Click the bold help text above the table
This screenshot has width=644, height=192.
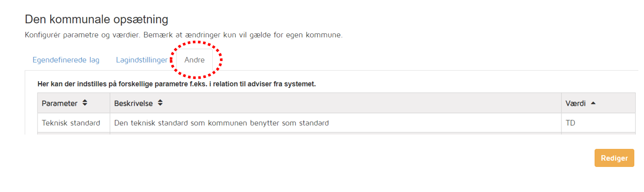click(176, 84)
